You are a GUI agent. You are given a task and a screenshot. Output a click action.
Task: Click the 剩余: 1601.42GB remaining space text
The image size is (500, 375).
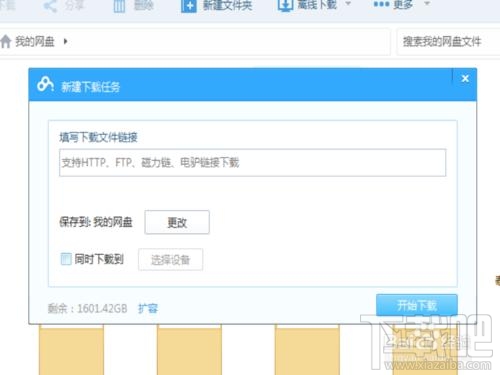[88, 309]
